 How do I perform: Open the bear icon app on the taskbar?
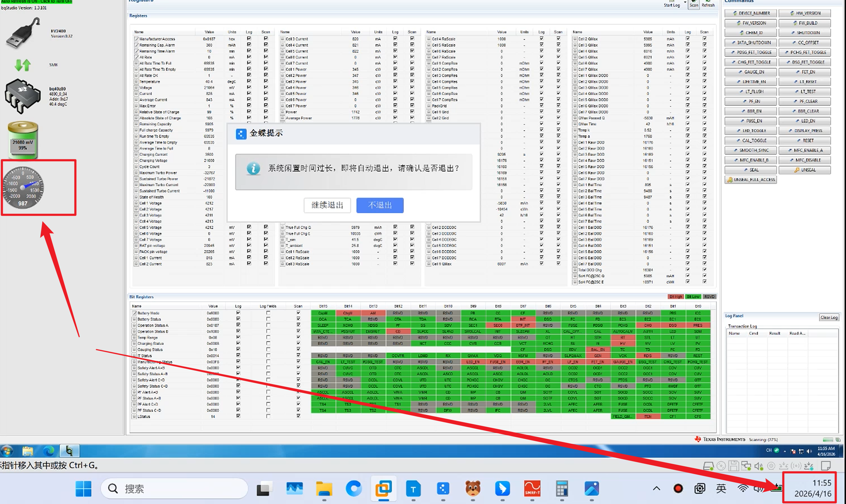473,489
